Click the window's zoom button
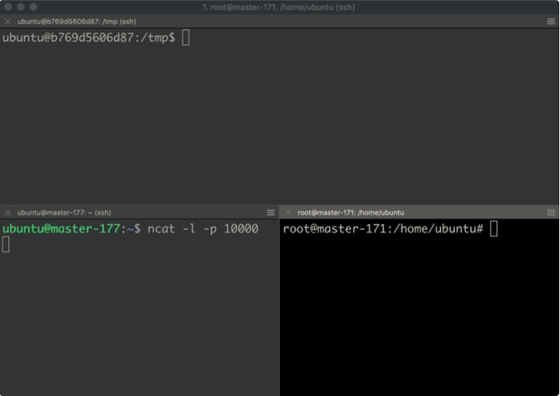This screenshot has height=396, width=560. pos(33,7)
